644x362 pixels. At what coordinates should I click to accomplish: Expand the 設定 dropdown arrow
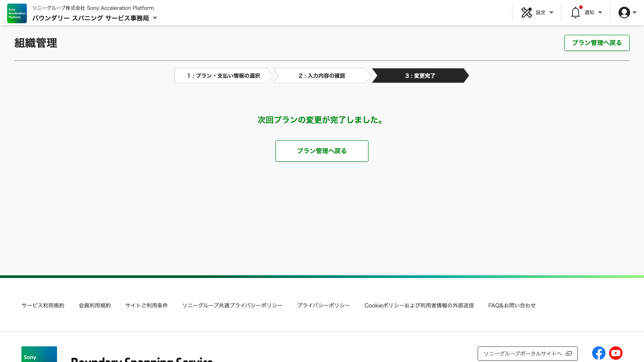coord(551,13)
